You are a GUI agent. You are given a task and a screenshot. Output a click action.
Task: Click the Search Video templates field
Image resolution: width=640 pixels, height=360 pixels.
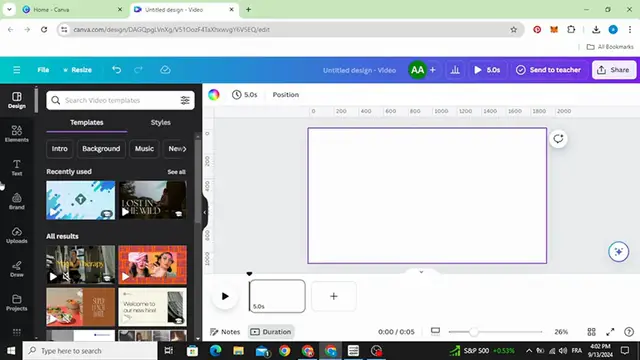click(x=120, y=100)
